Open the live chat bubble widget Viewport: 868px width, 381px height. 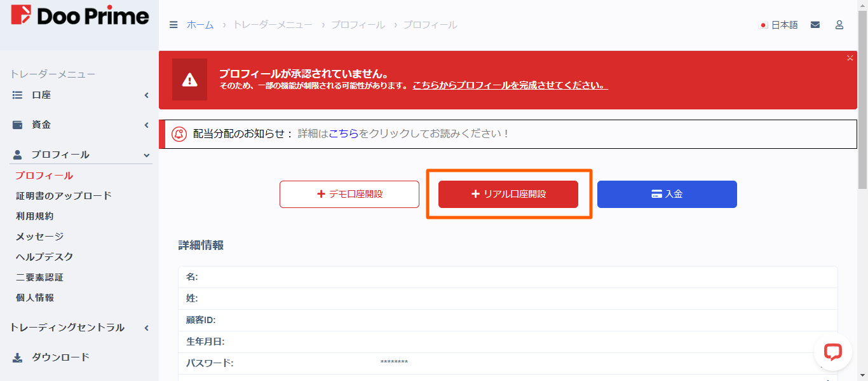[x=832, y=351]
